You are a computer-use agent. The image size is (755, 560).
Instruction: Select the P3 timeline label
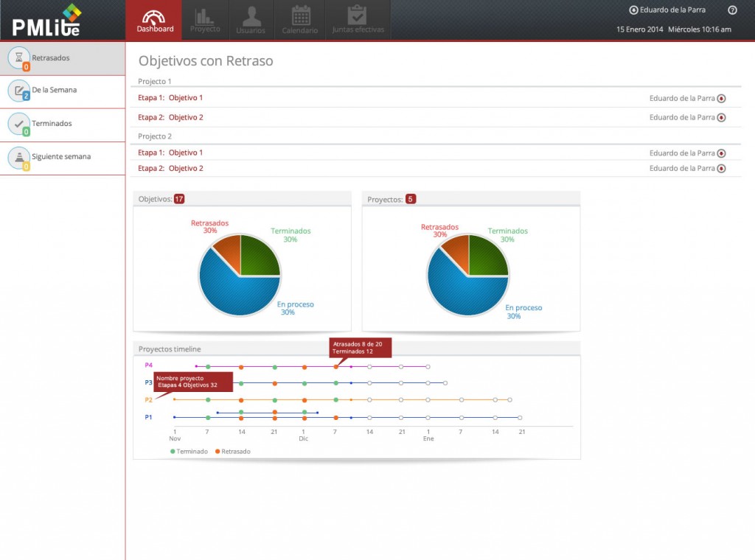[148, 382]
